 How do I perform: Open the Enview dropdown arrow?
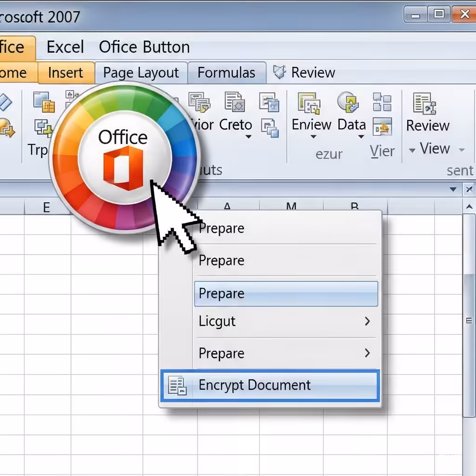point(313,137)
